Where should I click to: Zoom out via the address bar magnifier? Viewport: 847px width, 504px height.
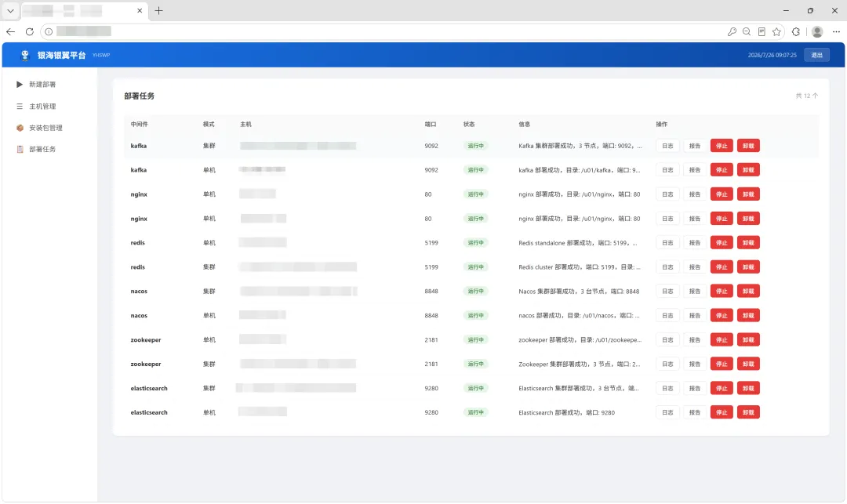point(747,32)
